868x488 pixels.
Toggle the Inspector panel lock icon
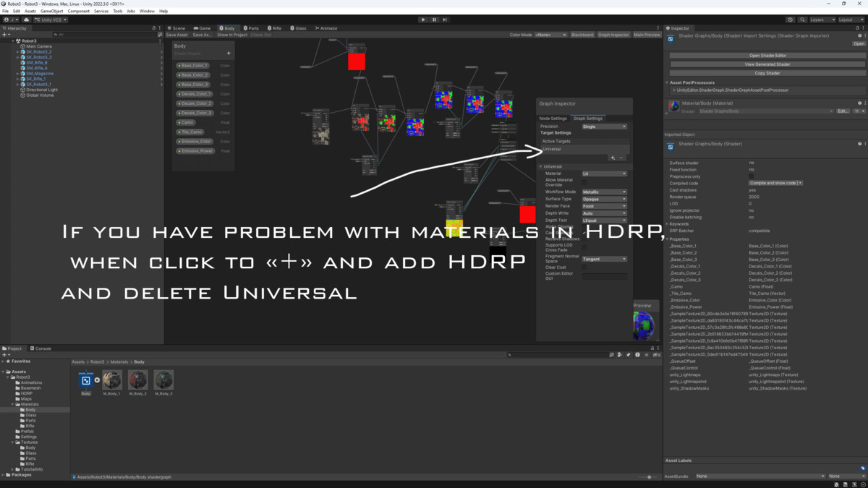coord(859,28)
